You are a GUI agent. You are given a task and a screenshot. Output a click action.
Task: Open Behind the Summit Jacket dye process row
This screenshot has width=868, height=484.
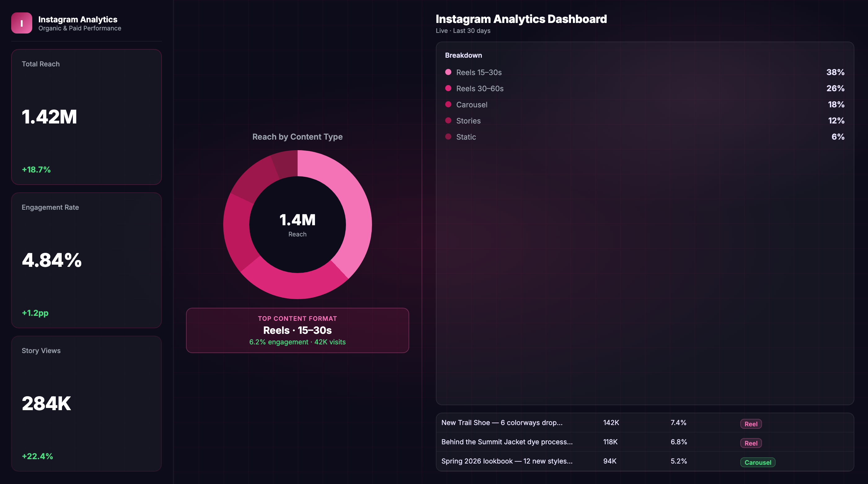(x=645, y=442)
